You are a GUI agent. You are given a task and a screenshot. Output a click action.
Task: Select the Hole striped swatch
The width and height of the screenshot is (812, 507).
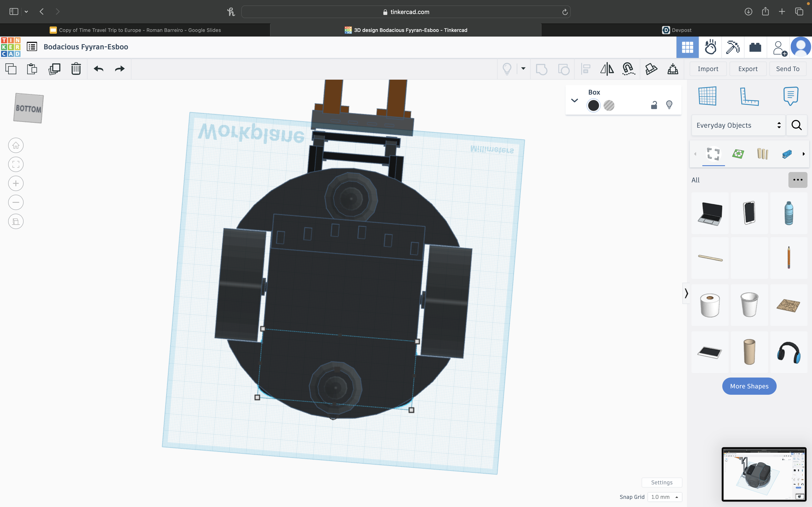[609, 106]
